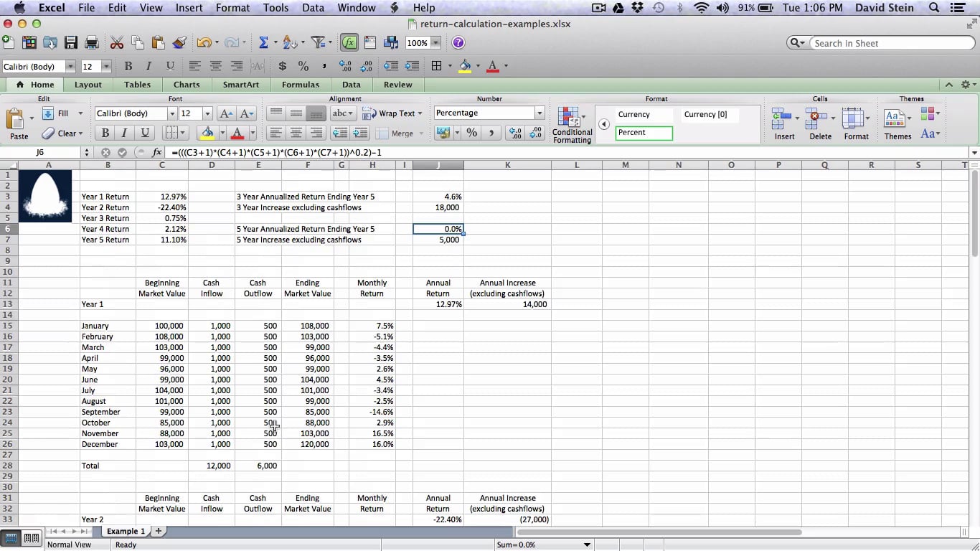Open the Wrap Text dropdown

click(x=419, y=113)
